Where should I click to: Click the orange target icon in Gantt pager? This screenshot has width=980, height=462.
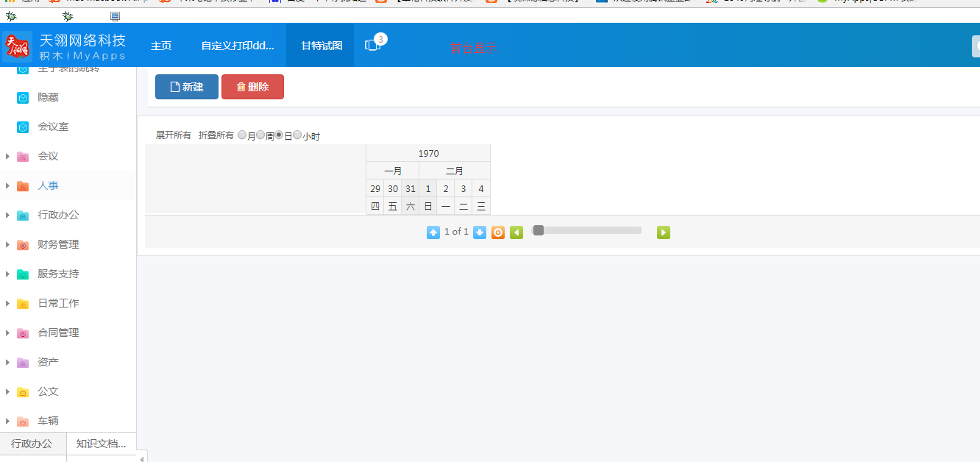tap(498, 232)
